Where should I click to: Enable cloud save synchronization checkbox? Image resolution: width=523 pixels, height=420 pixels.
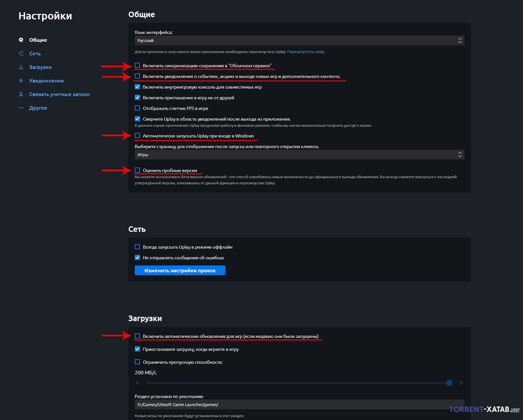point(137,65)
